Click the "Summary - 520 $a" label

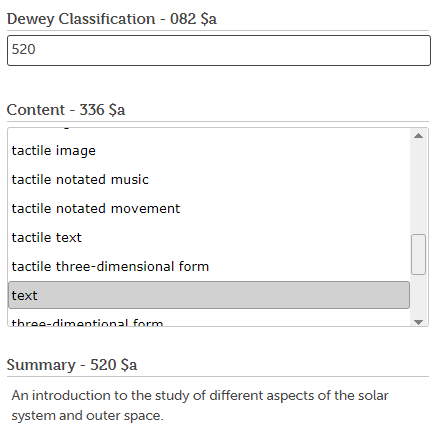(x=72, y=365)
